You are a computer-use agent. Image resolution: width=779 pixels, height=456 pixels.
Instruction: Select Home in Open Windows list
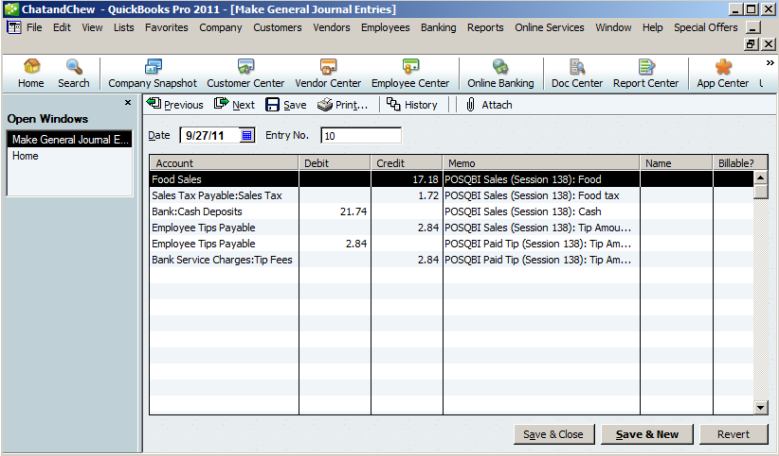coord(70,156)
